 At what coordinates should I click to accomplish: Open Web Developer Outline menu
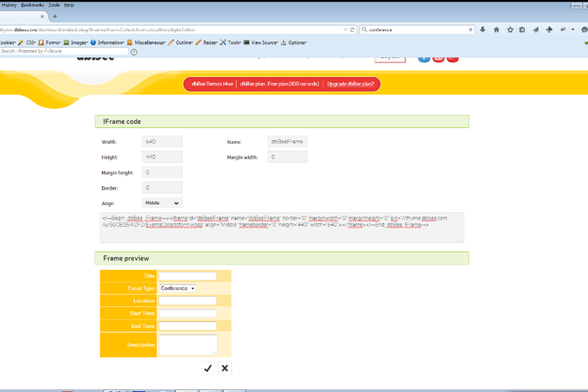coord(181,42)
